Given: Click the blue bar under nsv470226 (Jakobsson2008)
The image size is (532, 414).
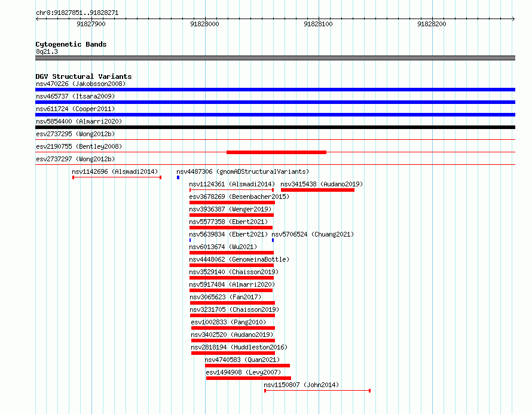Looking at the screenshot, I should pyautogui.click(x=275, y=90).
